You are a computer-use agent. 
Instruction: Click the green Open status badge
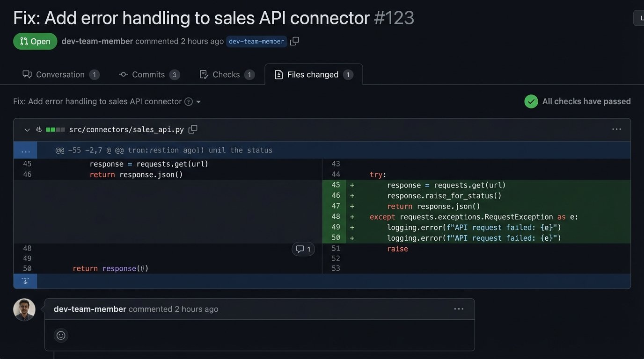35,41
